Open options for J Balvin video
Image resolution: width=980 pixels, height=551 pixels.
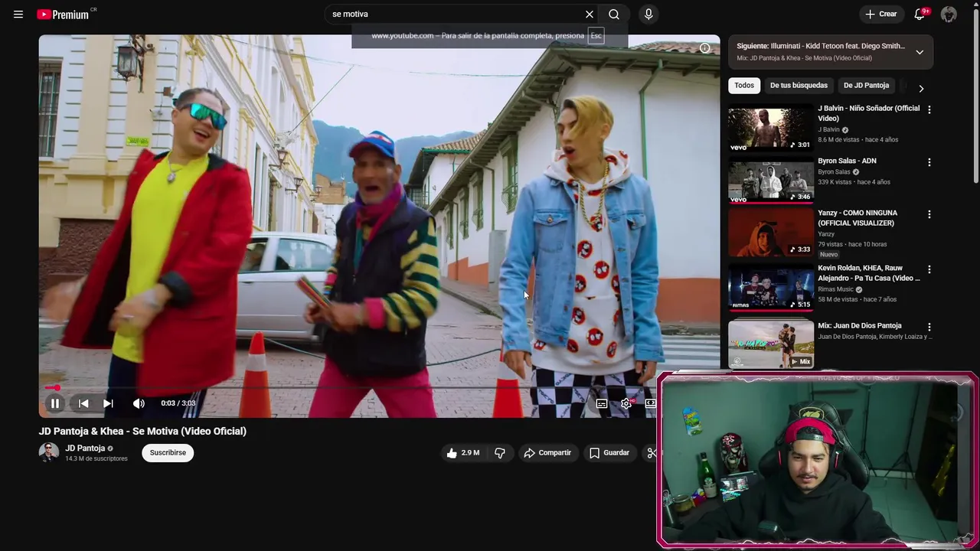929,110
